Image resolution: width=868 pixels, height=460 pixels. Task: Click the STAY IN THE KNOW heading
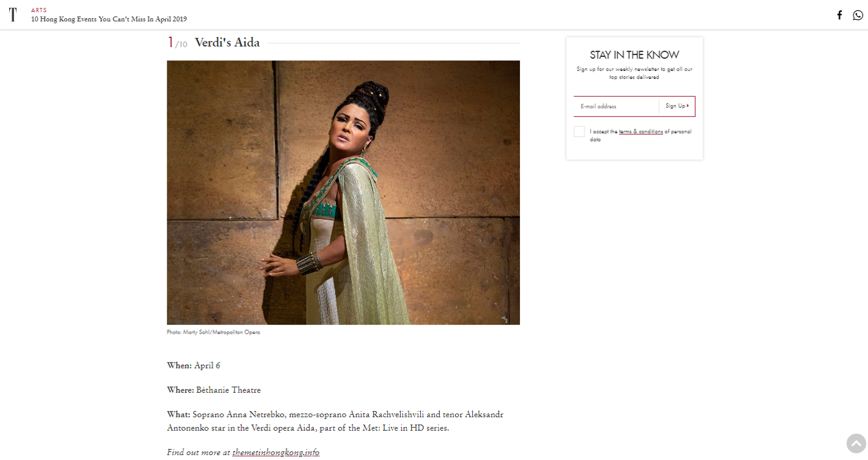click(x=634, y=55)
